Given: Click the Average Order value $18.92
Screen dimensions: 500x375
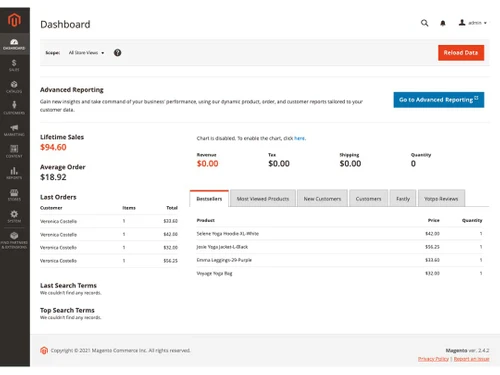Looking at the screenshot, I should click(53, 177).
